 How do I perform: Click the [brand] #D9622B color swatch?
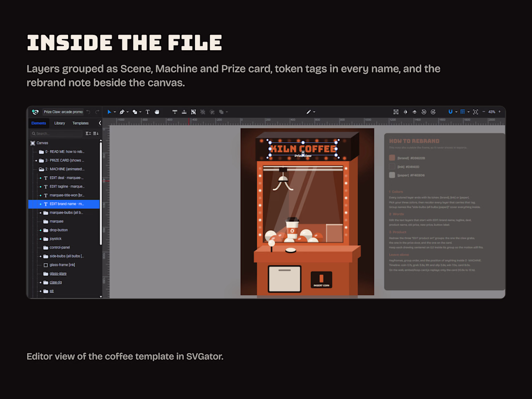click(x=392, y=158)
